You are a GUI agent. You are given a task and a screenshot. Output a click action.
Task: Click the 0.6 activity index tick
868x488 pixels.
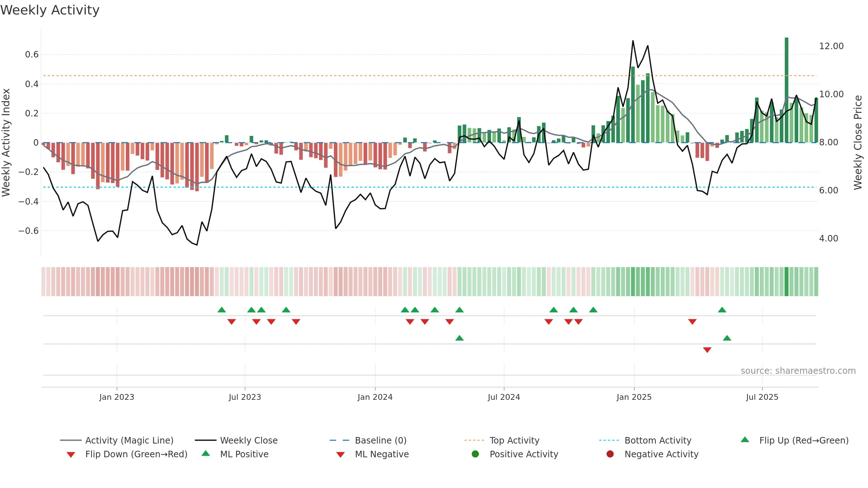point(32,55)
